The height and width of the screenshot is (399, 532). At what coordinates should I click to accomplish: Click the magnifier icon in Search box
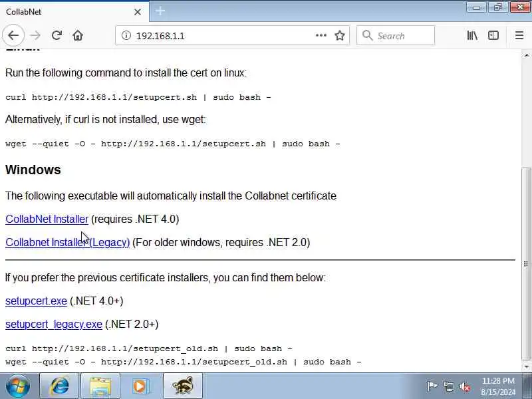tap(367, 35)
